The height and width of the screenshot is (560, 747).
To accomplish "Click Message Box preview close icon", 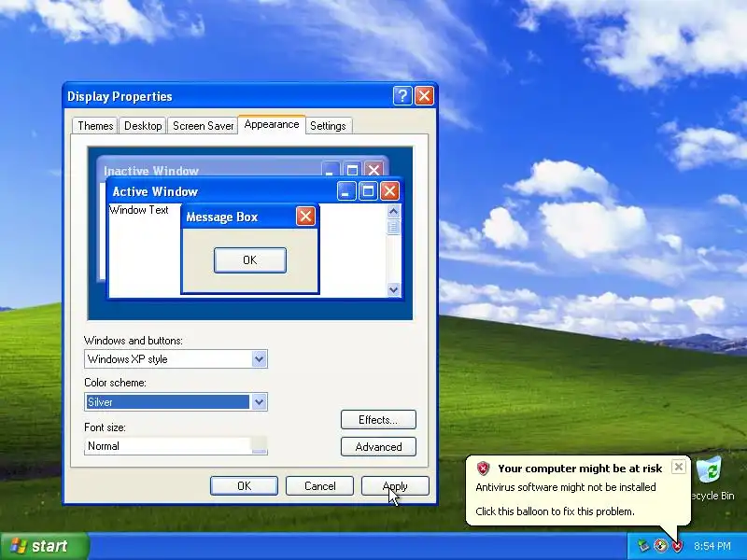I will click(305, 217).
